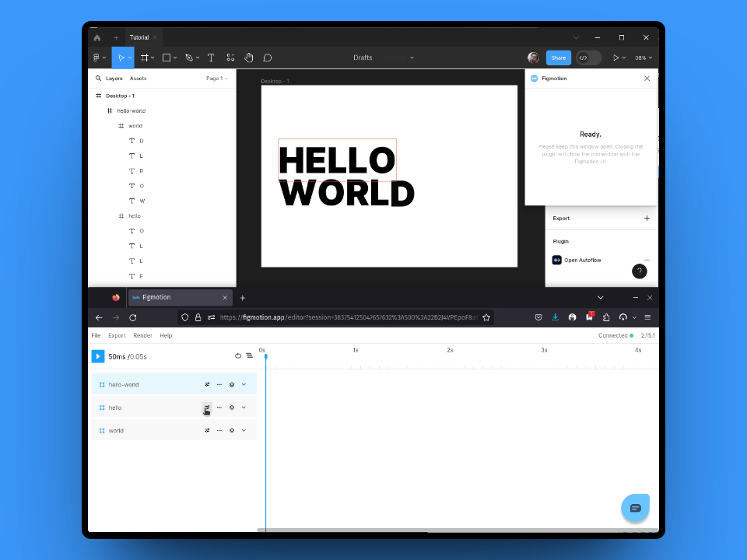Open Firefox downloads arrow icon
The height and width of the screenshot is (560, 747).
pos(555,317)
